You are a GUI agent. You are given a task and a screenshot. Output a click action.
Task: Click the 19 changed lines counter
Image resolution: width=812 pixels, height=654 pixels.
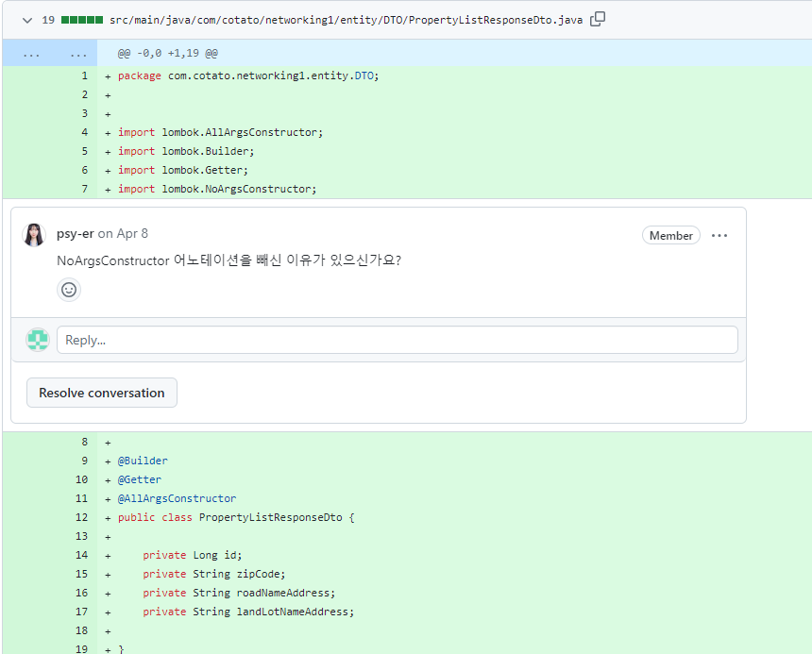coord(47,19)
